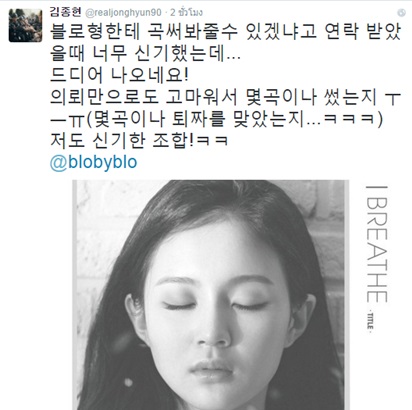Screen dimensions: 412x410
Task: Click the line with 퇴짜를 맞았는지...ㅋㅋㅋ
Action: point(217,119)
